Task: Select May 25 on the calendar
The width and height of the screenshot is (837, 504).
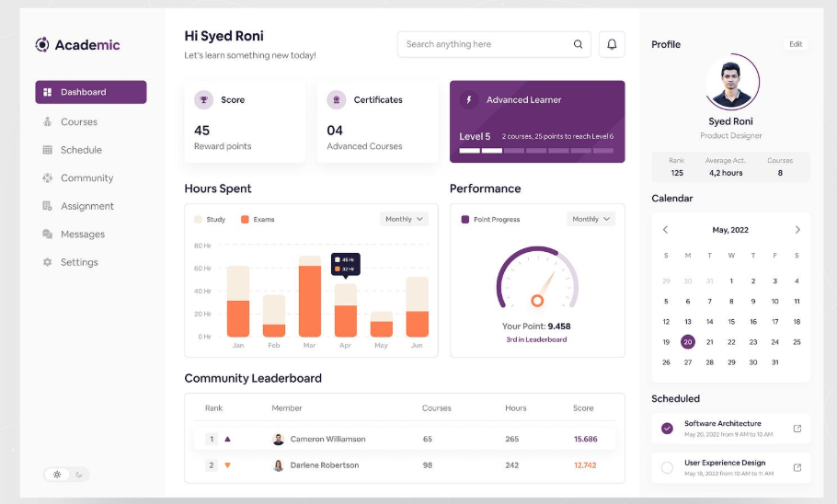Action: tap(797, 342)
